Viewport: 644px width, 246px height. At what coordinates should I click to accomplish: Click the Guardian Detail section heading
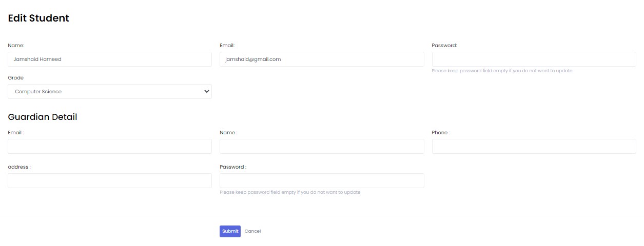[43, 117]
